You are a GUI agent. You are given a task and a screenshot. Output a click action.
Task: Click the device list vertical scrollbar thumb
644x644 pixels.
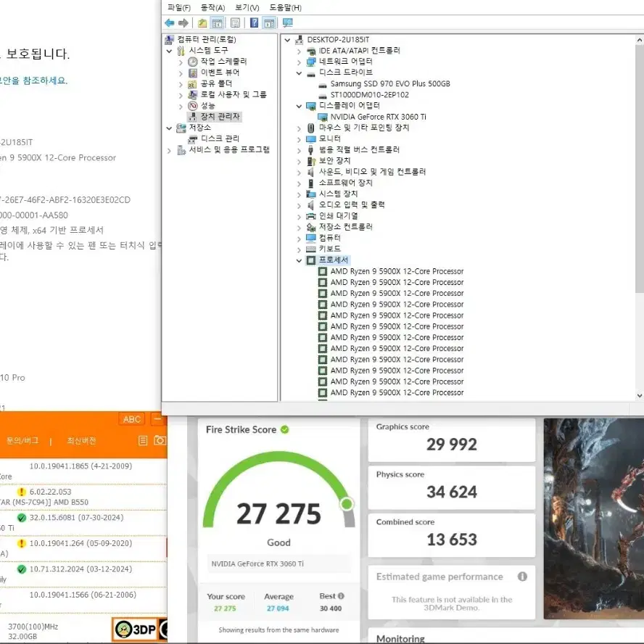(639, 168)
